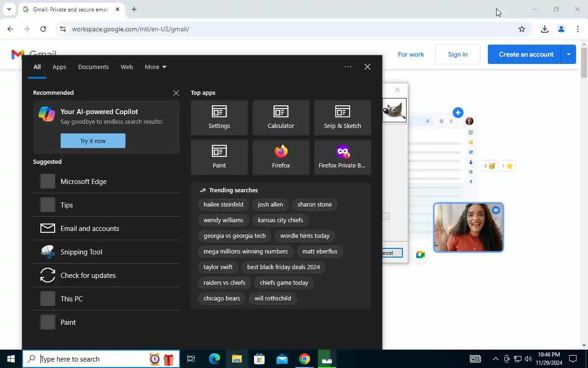
Task: Switch to Documents search tab
Action: click(93, 67)
